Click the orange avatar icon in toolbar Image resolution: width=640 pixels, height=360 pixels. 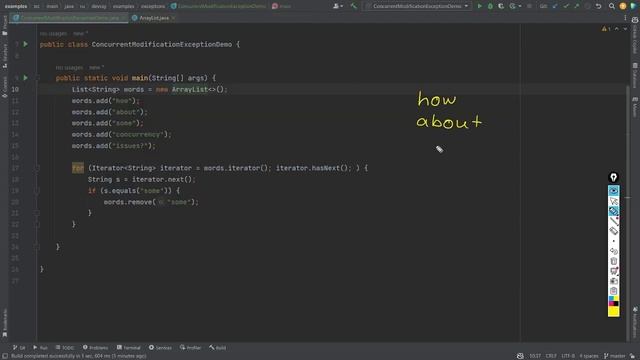[622, 6]
